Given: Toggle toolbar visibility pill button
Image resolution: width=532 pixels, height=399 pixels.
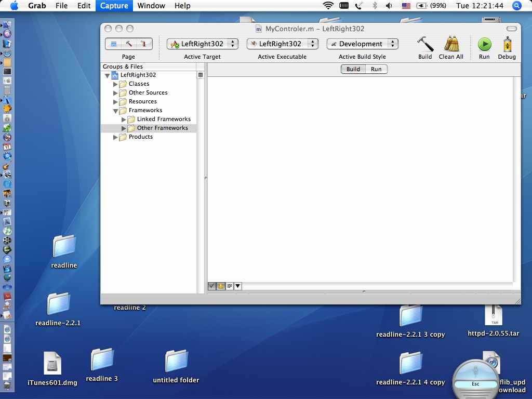Looking at the screenshot, I should pyautogui.click(x=512, y=29).
